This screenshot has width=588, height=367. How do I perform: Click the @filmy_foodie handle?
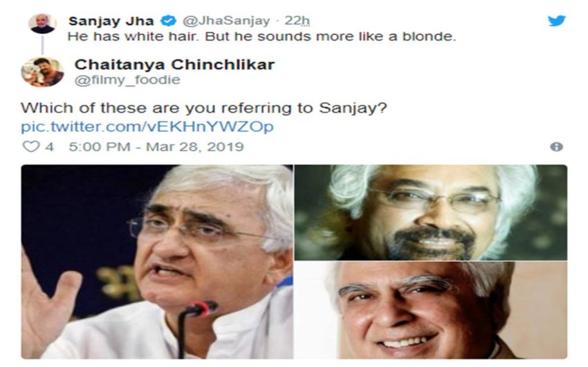127,79
